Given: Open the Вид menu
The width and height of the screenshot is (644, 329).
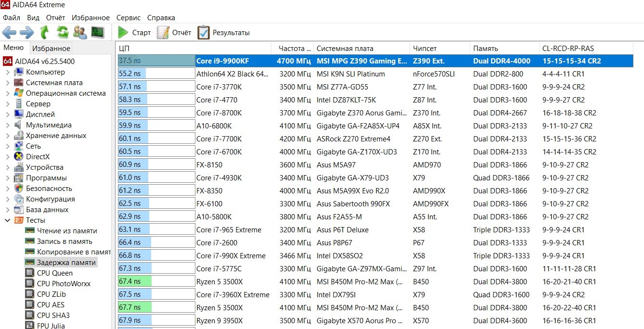Looking at the screenshot, I should click(x=33, y=17).
